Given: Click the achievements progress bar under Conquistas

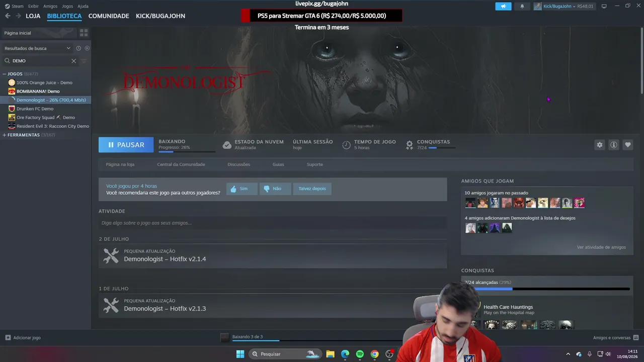Looking at the screenshot, I should [547, 289].
